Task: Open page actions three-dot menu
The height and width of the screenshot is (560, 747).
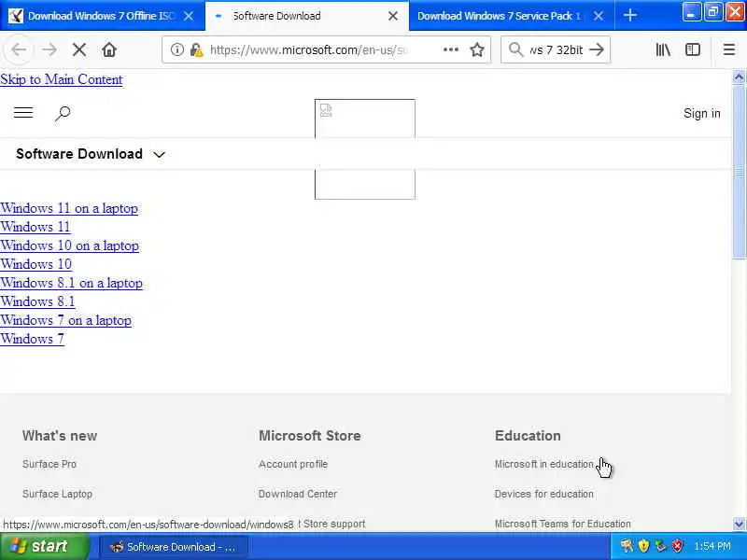Action: click(451, 49)
